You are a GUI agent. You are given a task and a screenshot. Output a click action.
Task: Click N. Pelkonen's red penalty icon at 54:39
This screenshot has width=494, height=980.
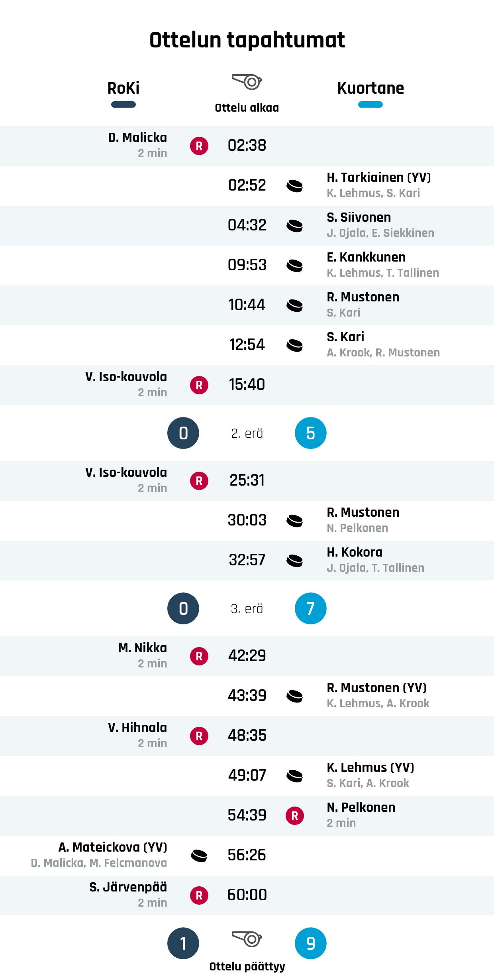295,816
